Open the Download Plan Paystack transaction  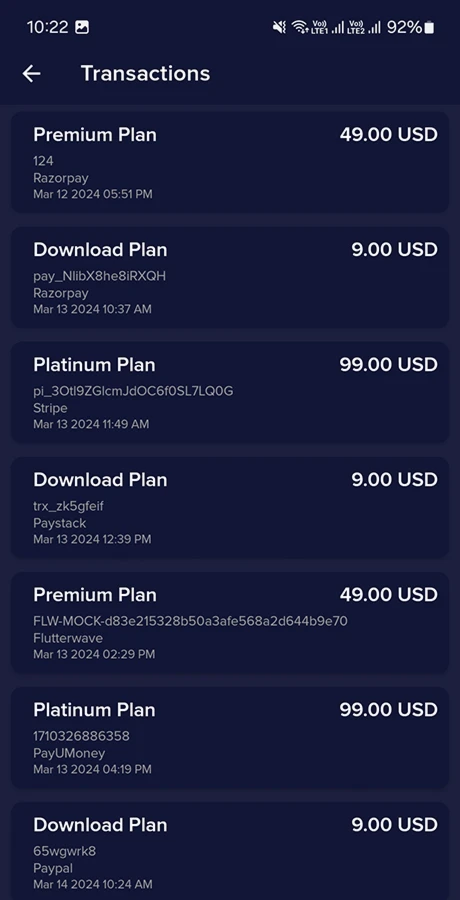[230, 507]
